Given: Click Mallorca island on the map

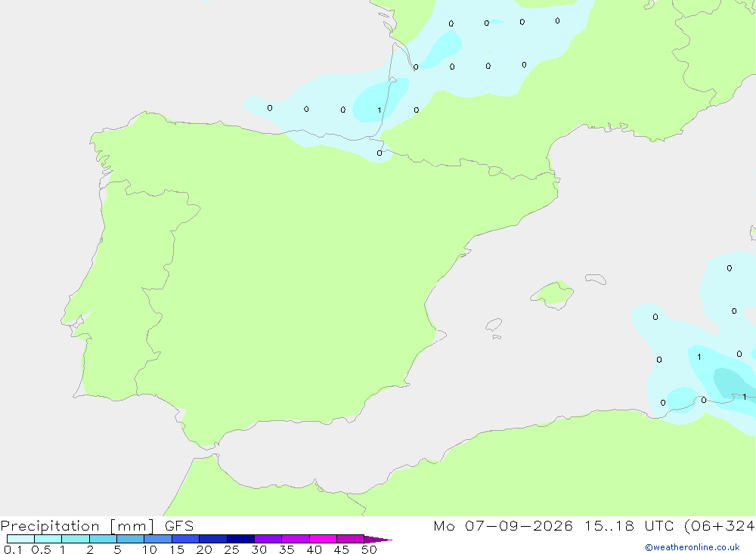Looking at the screenshot, I should pos(553,294).
